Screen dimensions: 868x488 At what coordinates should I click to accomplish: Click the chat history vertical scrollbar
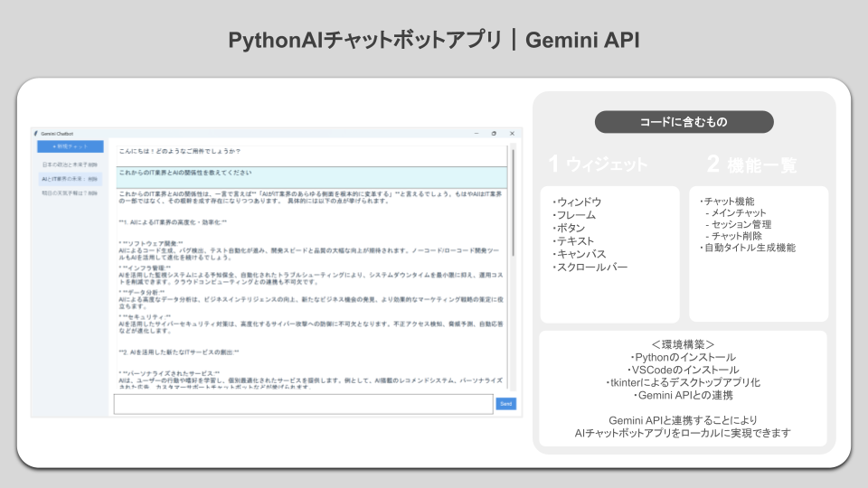tap(514, 202)
